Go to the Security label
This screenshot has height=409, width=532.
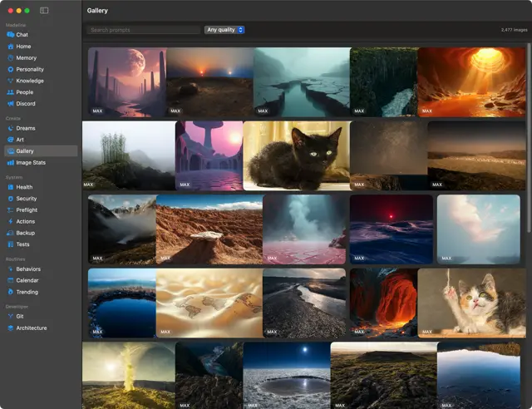point(27,199)
